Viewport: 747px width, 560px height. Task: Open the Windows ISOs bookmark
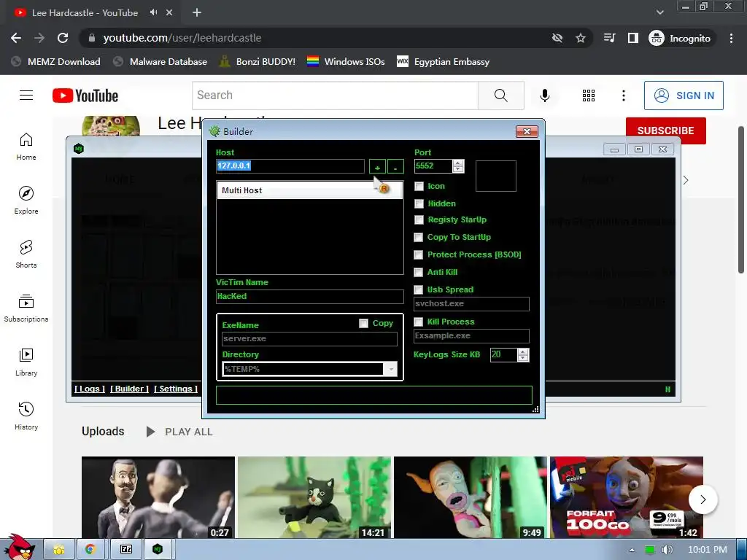pyautogui.click(x=346, y=62)
